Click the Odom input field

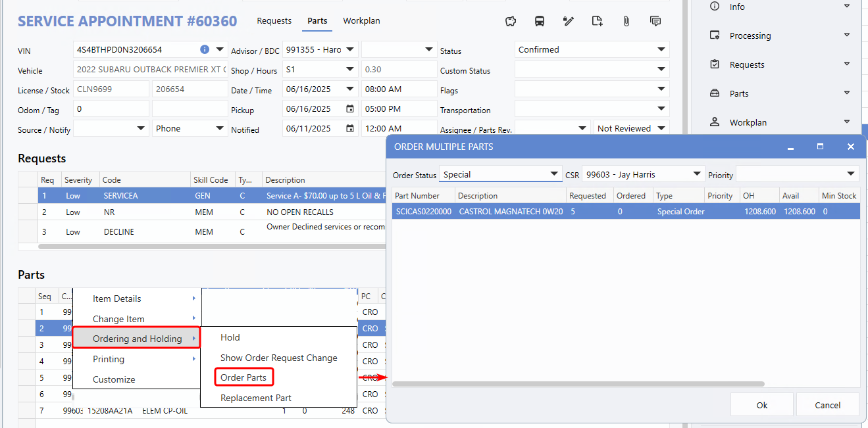tap(111, 109)
